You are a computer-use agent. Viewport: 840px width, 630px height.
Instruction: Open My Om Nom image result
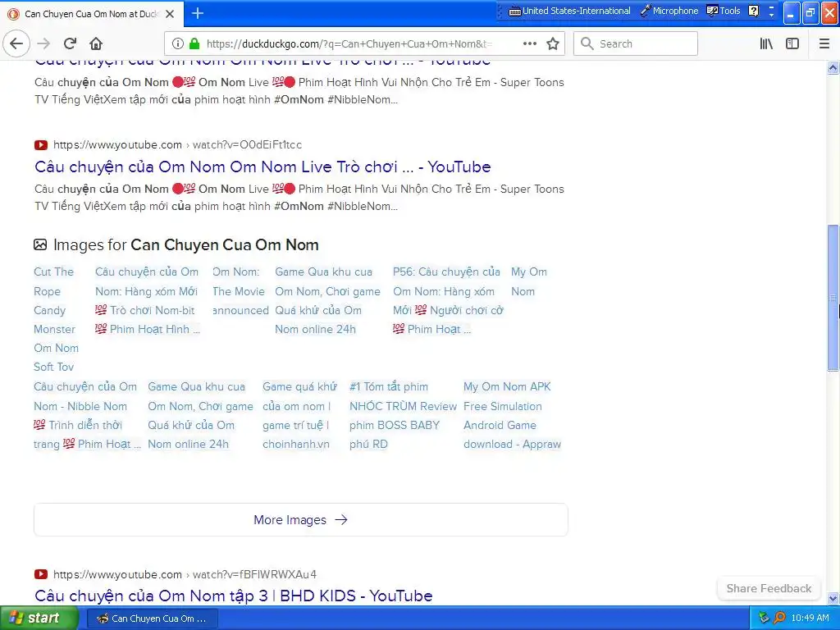pos(529,281)
